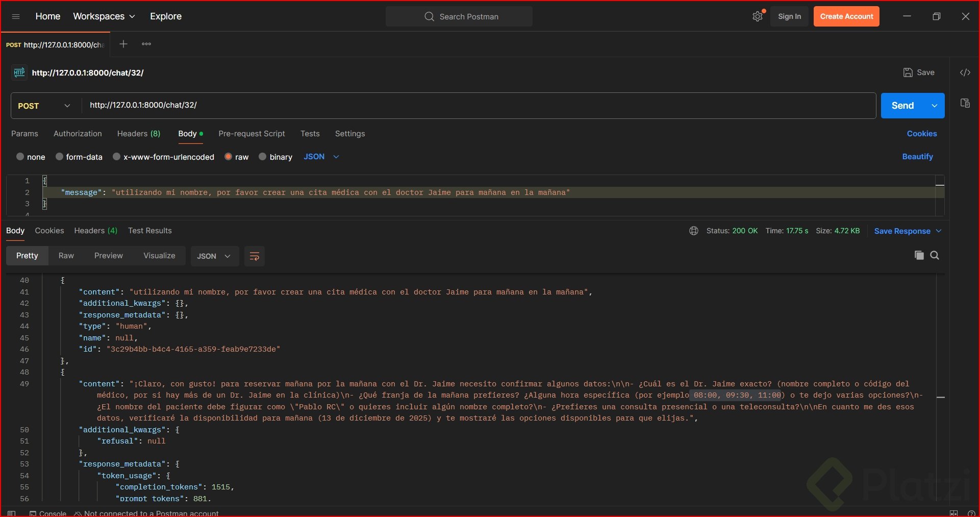Open the code snippet panel icon
980x517 pixels.
(965, 72)
